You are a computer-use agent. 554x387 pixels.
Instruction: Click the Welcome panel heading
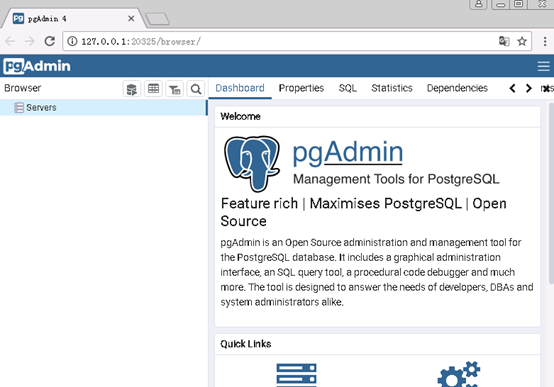pos(240,117)
